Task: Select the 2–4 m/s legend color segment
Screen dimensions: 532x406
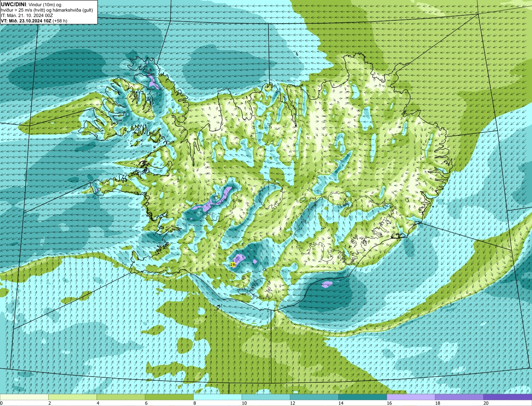Action: [72, 397]
